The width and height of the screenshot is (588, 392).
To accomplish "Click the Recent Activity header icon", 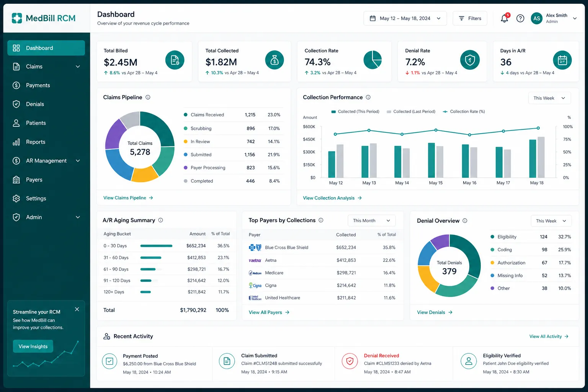I will point(107,336).
